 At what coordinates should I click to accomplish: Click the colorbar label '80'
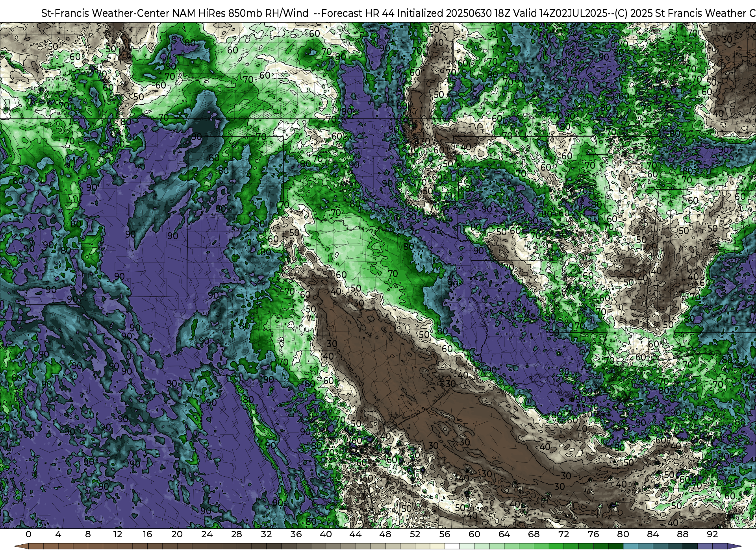[x=623, y=534]
